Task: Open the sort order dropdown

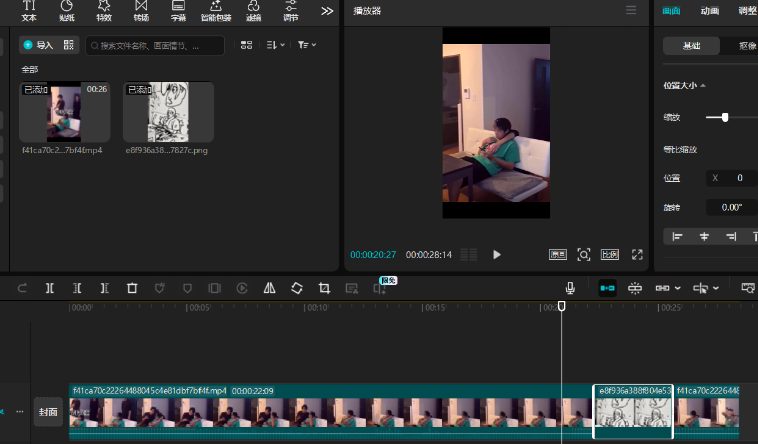Action: tap(277, 45)
